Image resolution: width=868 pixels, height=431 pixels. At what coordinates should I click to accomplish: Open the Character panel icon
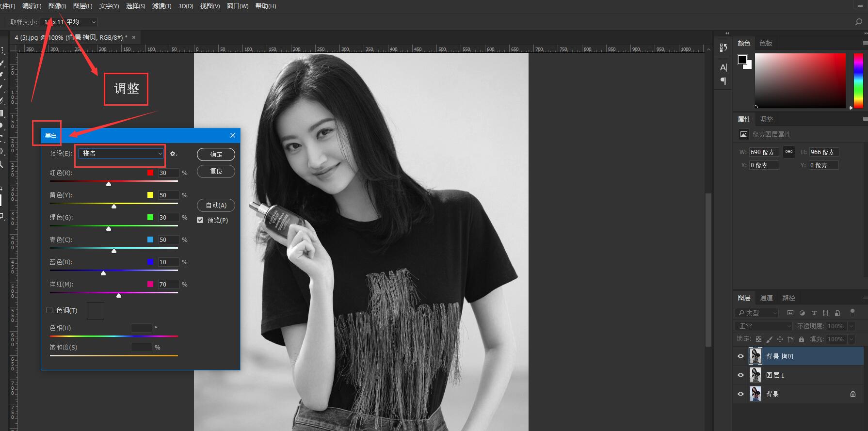click(723, 67)
